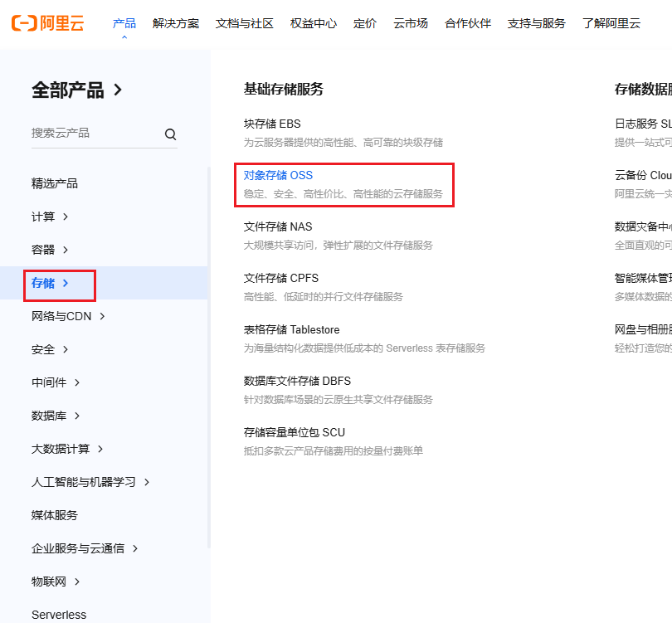The width and height of the screenshot is (672, 623).
Task: Open 文件存储 NAS product link
Action: (x=278, y=226)
